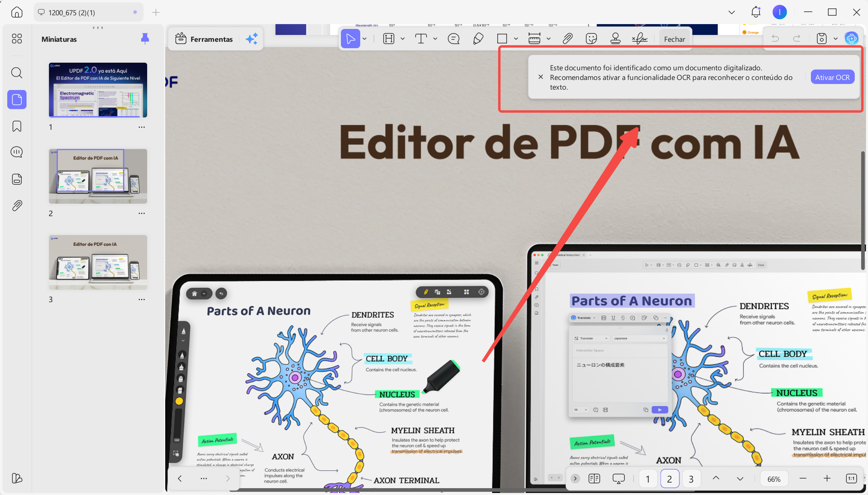Open the attachments panel in the sidebar
868x495 pixels.
(17, 206)
